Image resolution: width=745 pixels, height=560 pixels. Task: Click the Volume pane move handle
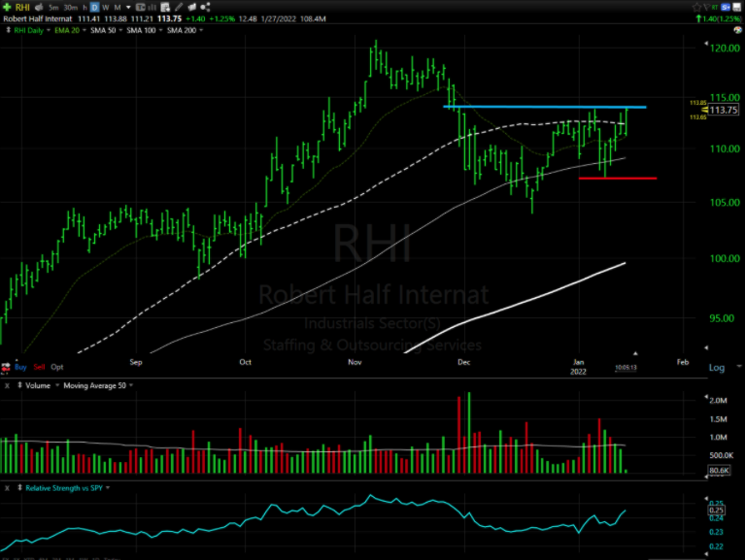20,385
